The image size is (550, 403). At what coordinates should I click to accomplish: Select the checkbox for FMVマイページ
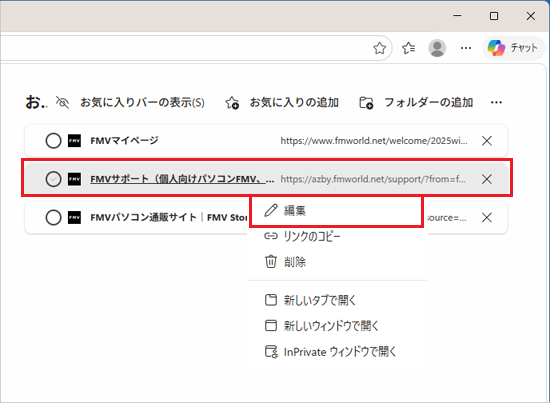coord(53,141)
